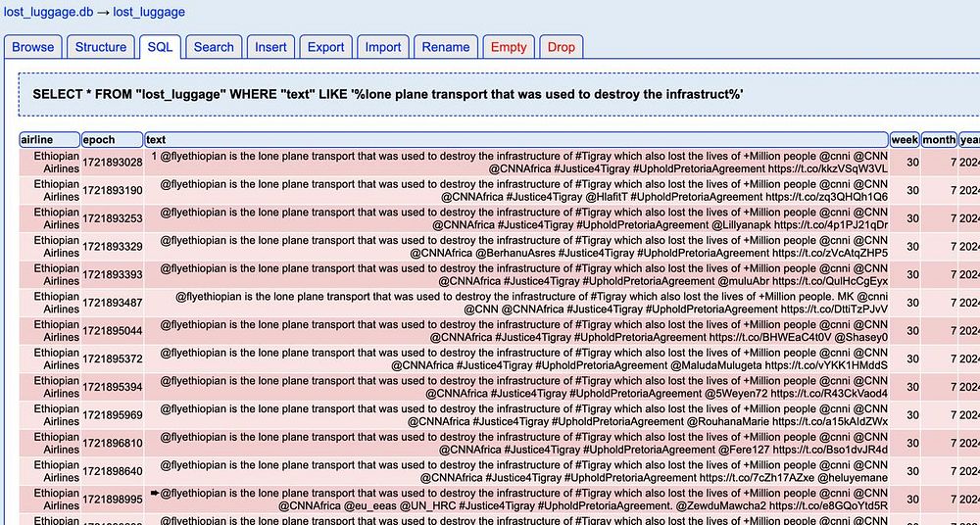
Task: Click tweet text mentioning @HlafitT
Action: (x=516, y=191)
